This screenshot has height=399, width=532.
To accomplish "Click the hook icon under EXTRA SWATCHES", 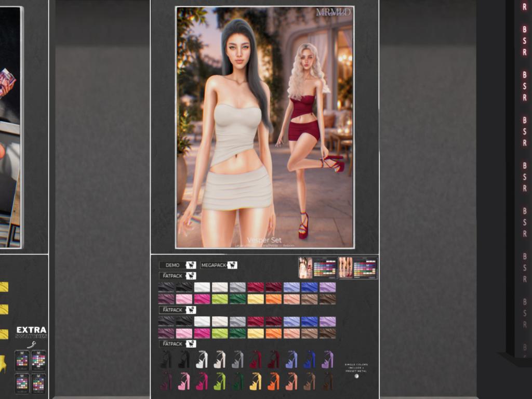I will point(31,345).
